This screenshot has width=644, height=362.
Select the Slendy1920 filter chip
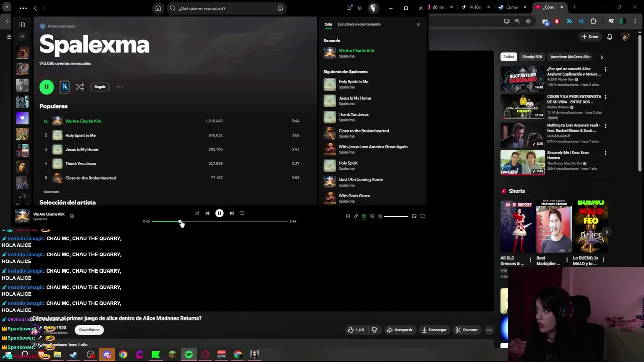(532, 57)
